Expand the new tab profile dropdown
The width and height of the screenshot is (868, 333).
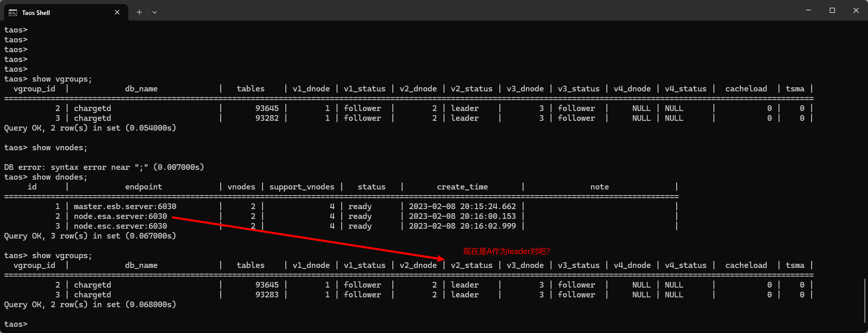155,12
